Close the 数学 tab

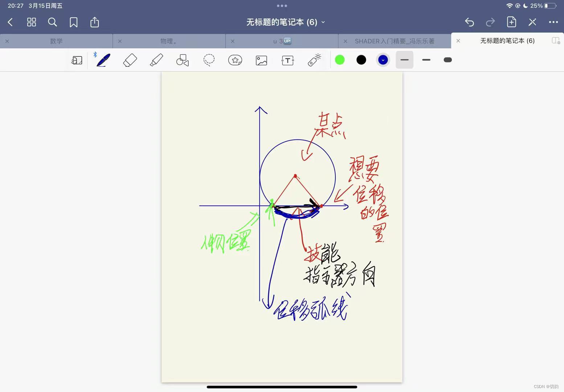click(x=7, y=41)
